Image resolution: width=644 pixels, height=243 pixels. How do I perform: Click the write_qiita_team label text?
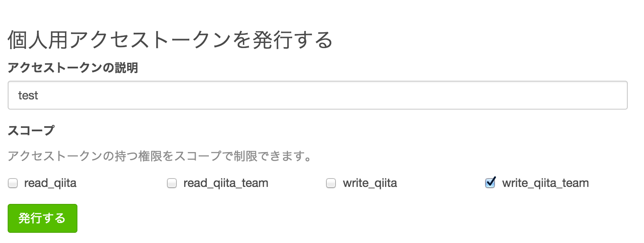tap(545, 184)
